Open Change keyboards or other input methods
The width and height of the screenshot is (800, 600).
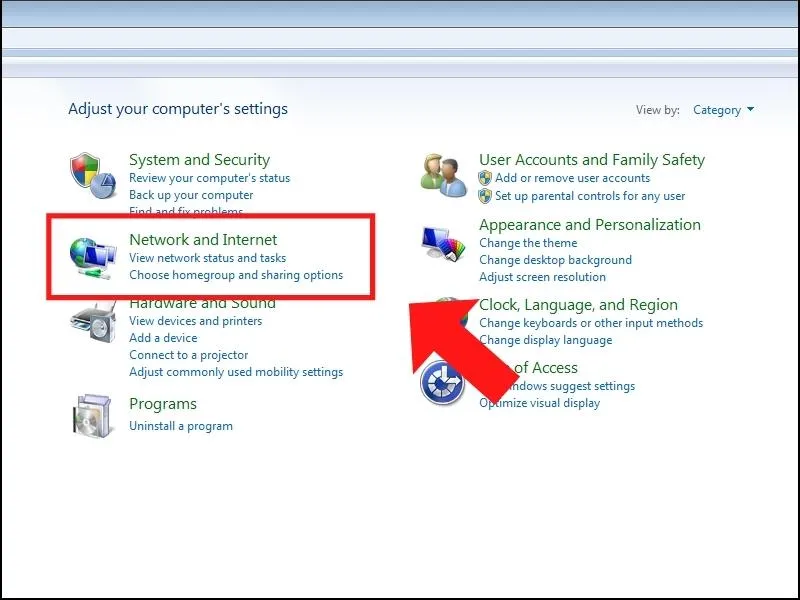[590, 323]
